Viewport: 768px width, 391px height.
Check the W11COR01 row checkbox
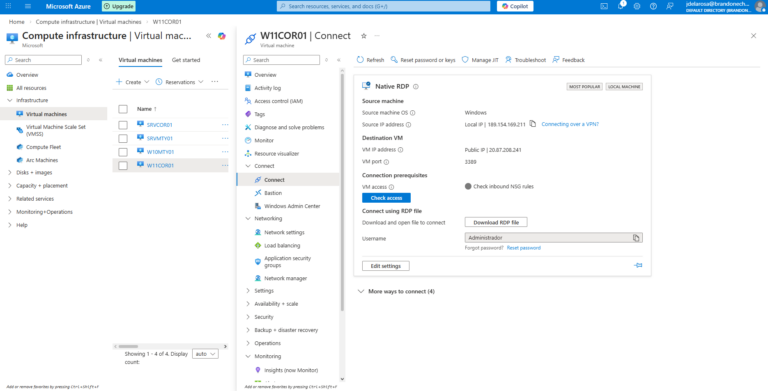point(123,166)
